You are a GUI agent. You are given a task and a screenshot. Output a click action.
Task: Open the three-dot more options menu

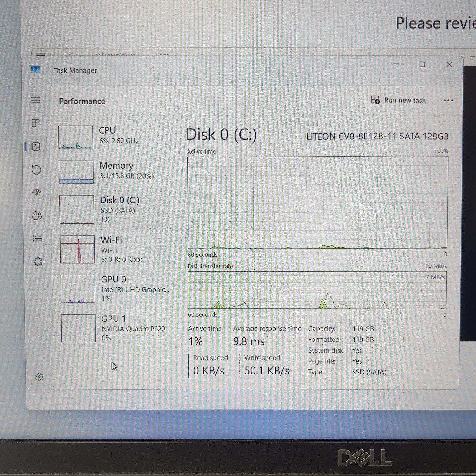point(448,100)
